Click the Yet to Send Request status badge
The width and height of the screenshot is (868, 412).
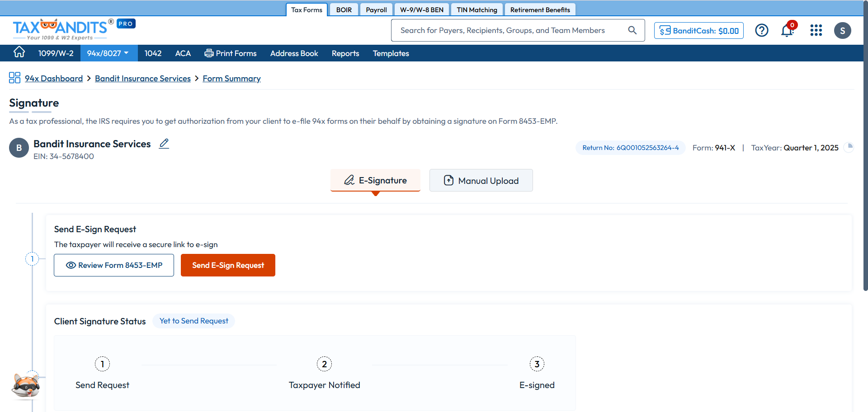(x=194, y=321)
